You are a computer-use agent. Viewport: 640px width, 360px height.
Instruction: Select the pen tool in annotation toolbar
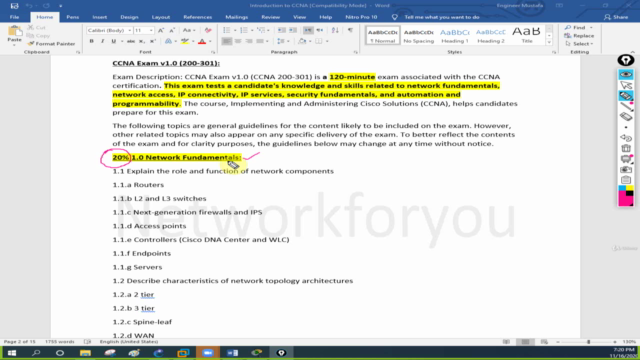pyautogui.click(x=626, y=107)
